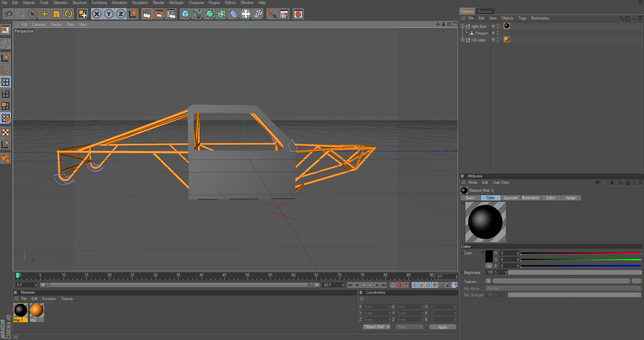
Task: Switch to the Specular material tab
Action: coord(510,198)
